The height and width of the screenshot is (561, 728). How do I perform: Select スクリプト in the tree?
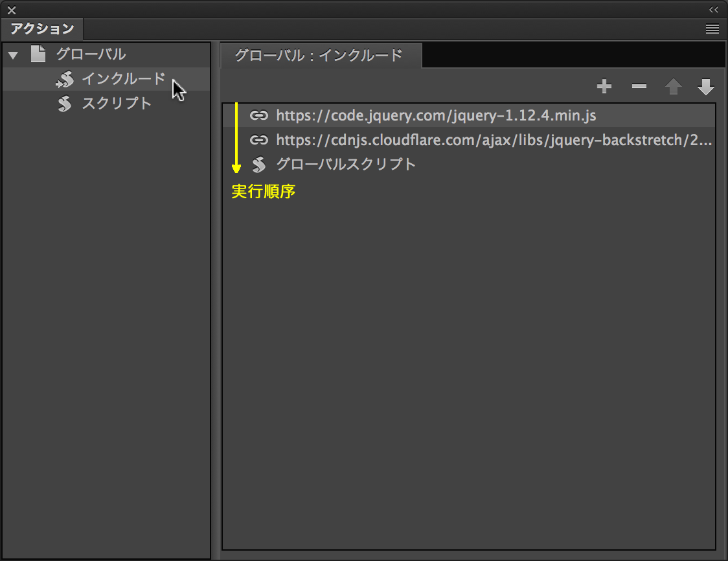point(117,103)
